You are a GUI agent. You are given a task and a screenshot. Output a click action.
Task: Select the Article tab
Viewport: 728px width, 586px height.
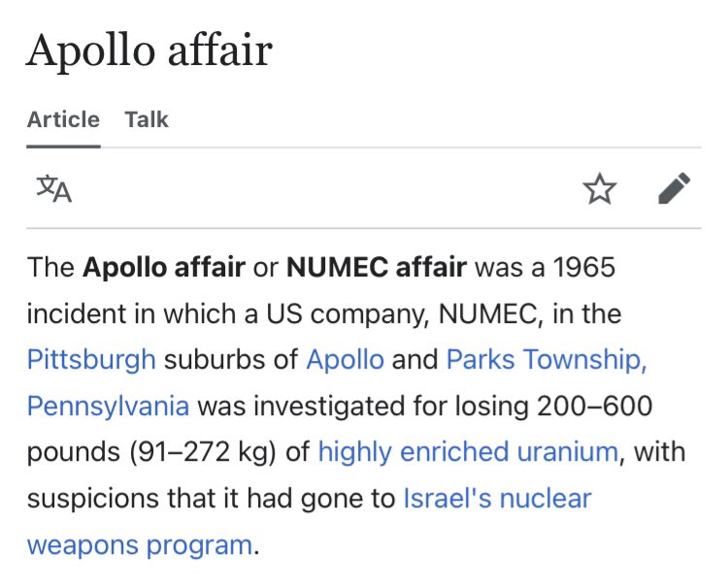pyautogui.click(x=63, y=119)
